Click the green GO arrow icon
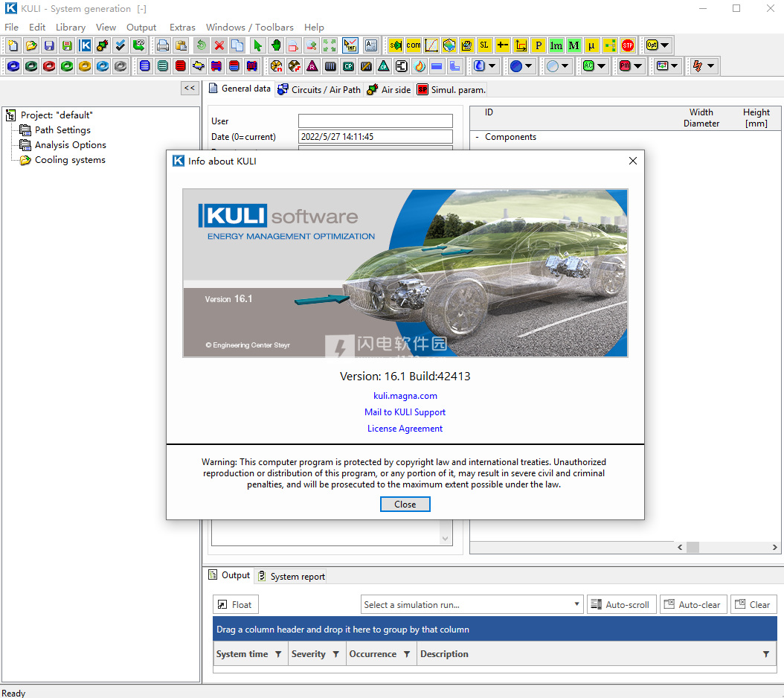Screen dimensions: 784x698 tap(138, 45)
